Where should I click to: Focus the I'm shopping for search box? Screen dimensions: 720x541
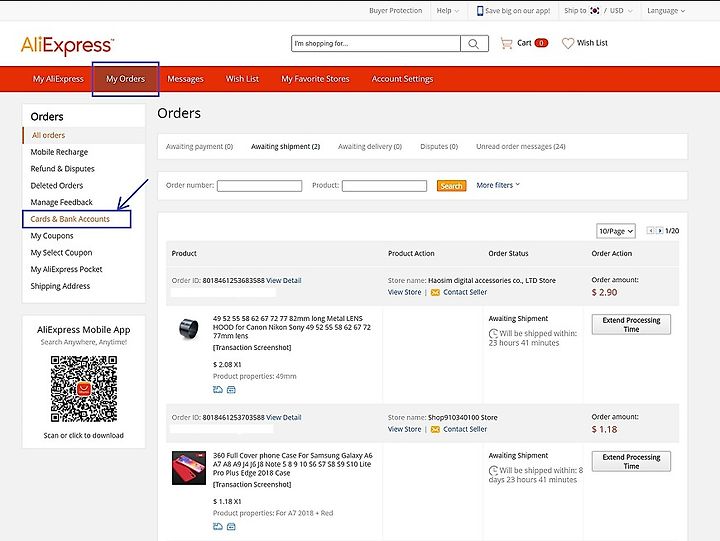(x=376, y=44)
